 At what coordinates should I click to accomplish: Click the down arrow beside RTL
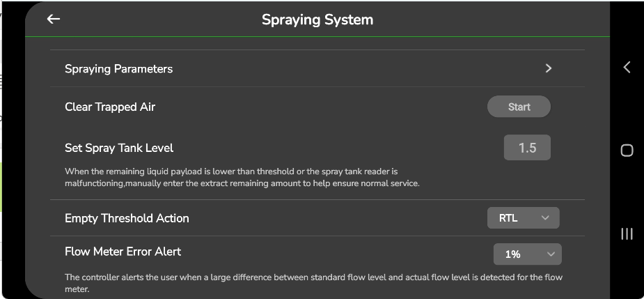(545, 218)
